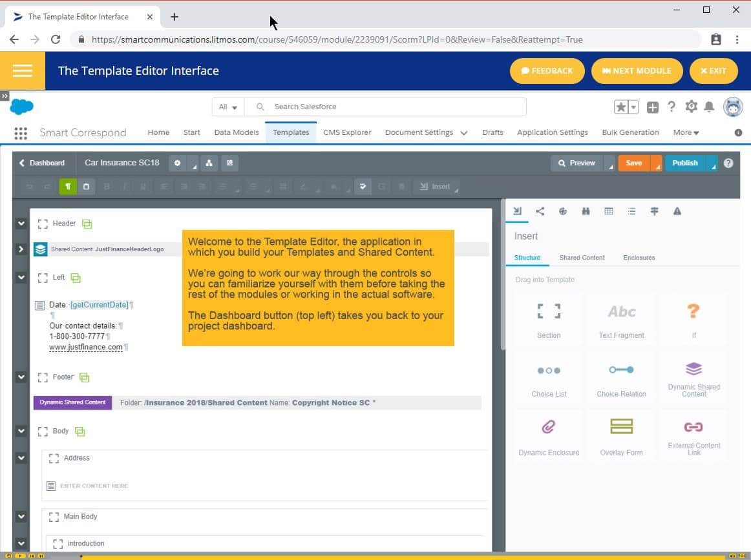The height and width of the screenshot is (560, 751).
Task: Click the icon right of hierarchy icon
Action: (229, 163)
